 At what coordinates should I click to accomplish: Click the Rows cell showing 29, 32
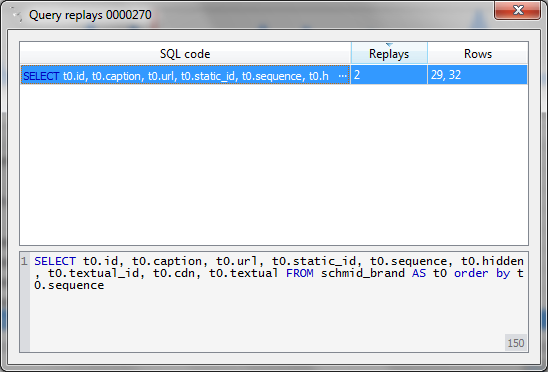point(478,75)
